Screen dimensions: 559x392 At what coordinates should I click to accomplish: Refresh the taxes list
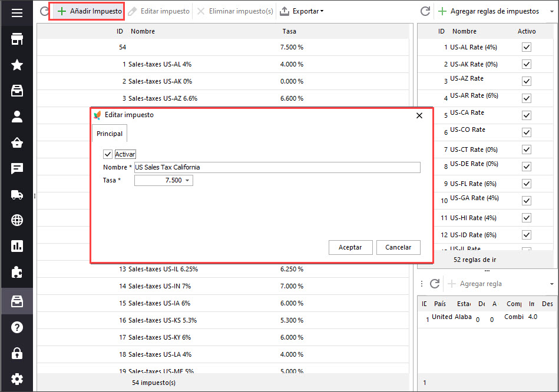(44, 11)
